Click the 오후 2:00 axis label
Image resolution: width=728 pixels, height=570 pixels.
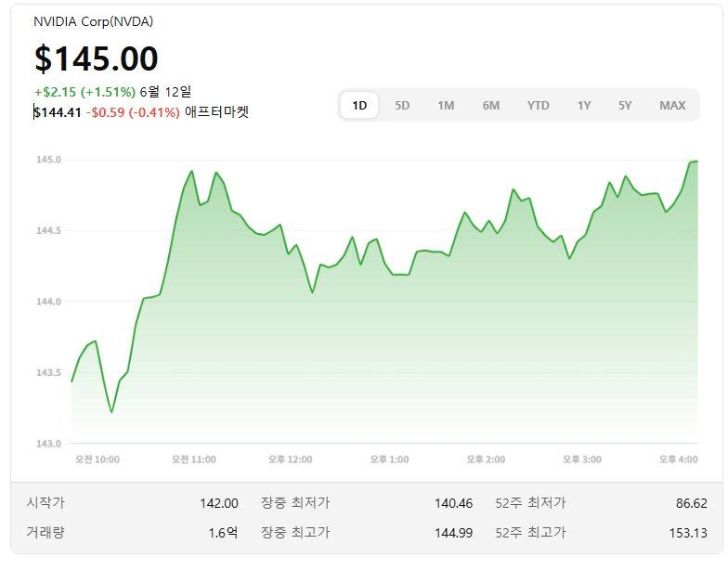click(x=486, y=460)
